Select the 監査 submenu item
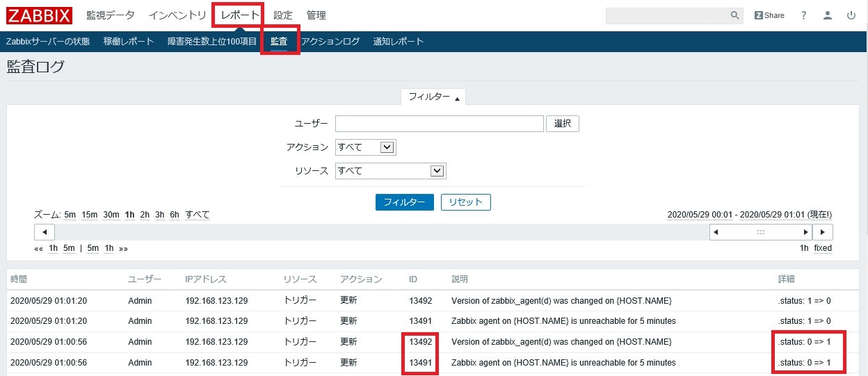The width and height of the screenshot is (868, 376). (x=279, y=42)
